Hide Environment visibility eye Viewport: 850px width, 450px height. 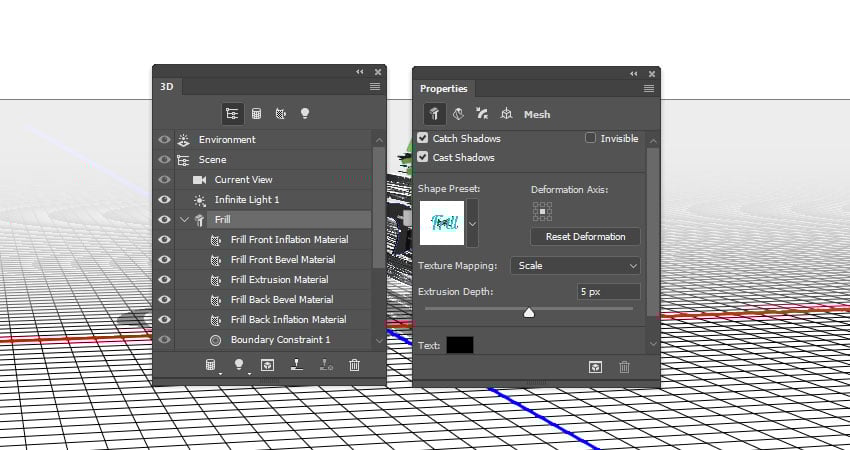(164, 139)
